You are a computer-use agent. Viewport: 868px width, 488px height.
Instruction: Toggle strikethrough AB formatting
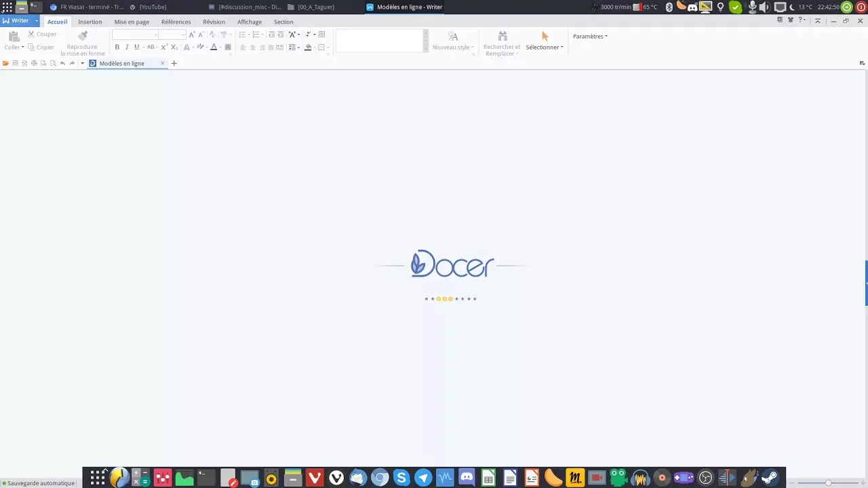pos(151,47)
